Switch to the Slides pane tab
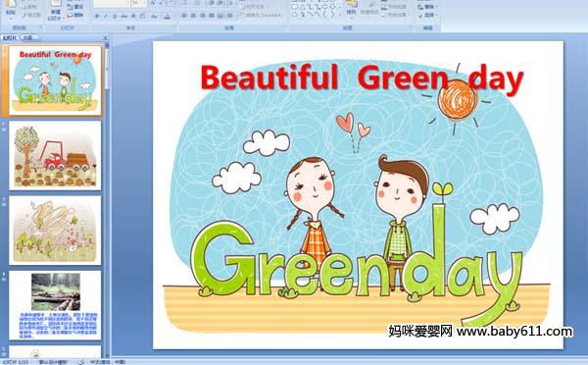588x365 pixels. click(x=11, y=37)
